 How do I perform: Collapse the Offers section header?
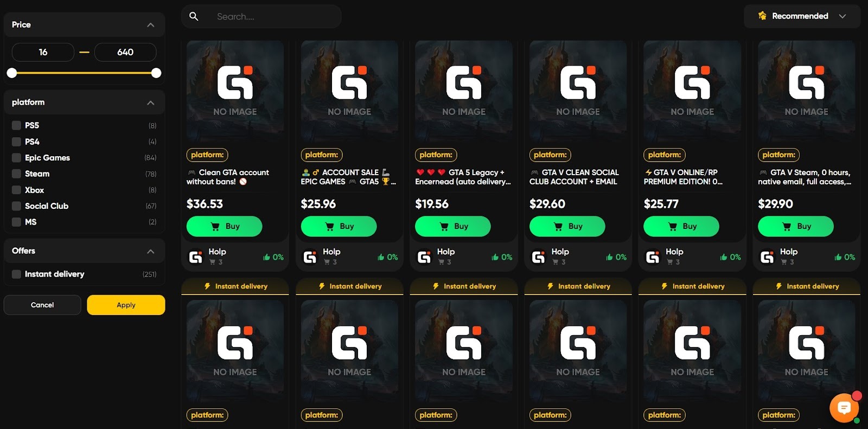click(84, 251)
